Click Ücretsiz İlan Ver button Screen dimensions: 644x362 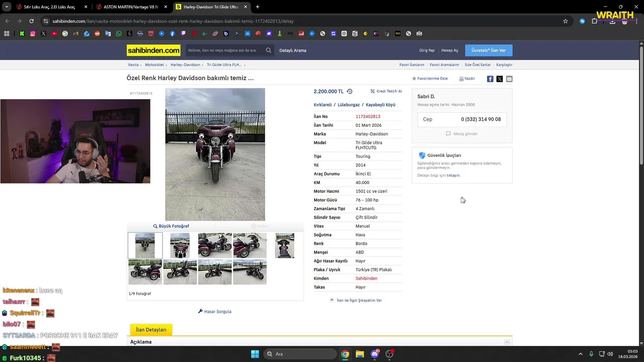click(489, 50)
